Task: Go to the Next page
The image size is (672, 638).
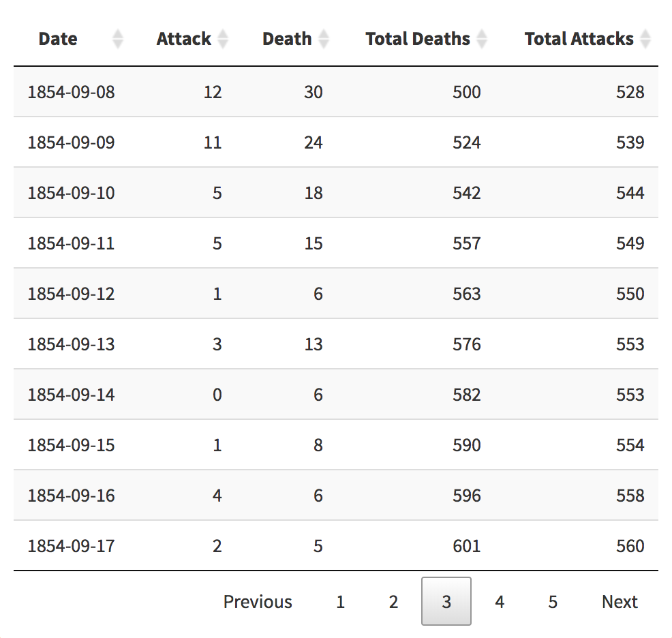Action: pos(620,602)
